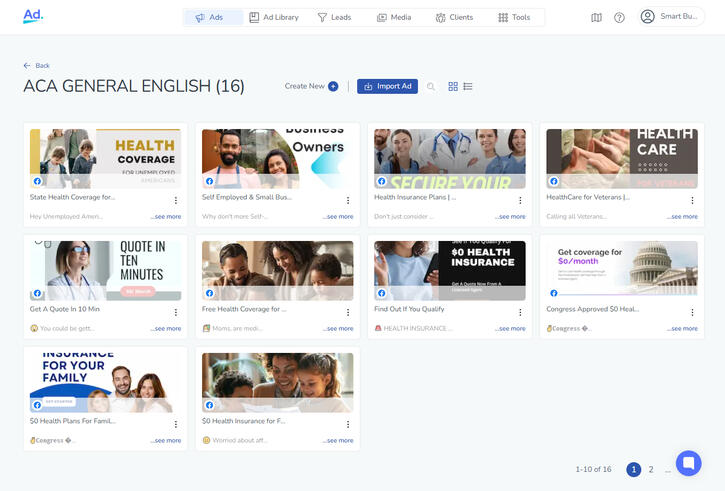Expand see more on Why don't more Self text

click(338, 216)
